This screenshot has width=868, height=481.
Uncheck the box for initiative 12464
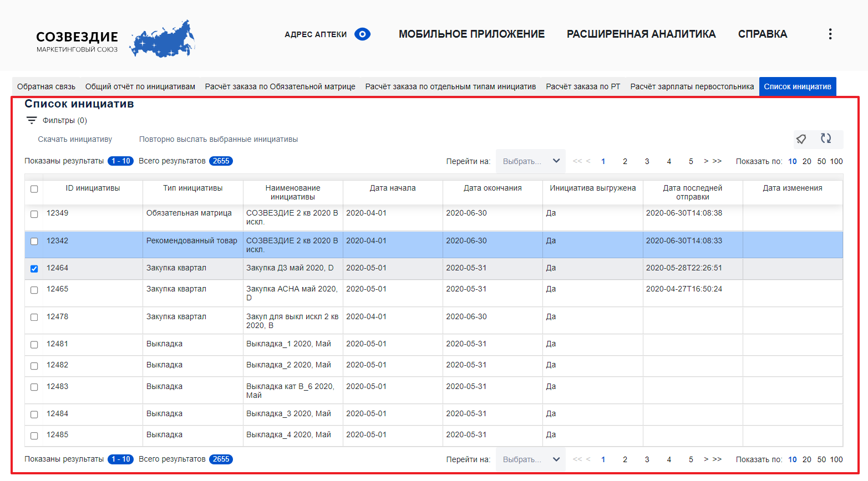[34, 269]
